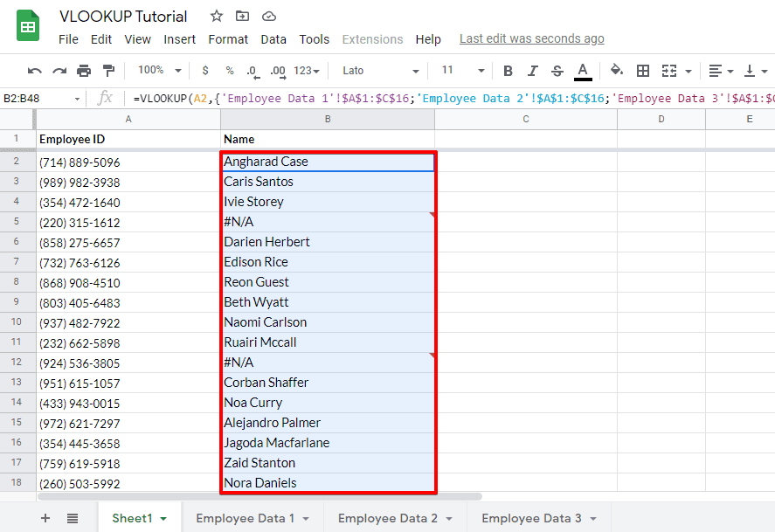The width and height of the screenshot is (775, 532).
Task: Click the paint format icon
Action: (x=109, y=71)
